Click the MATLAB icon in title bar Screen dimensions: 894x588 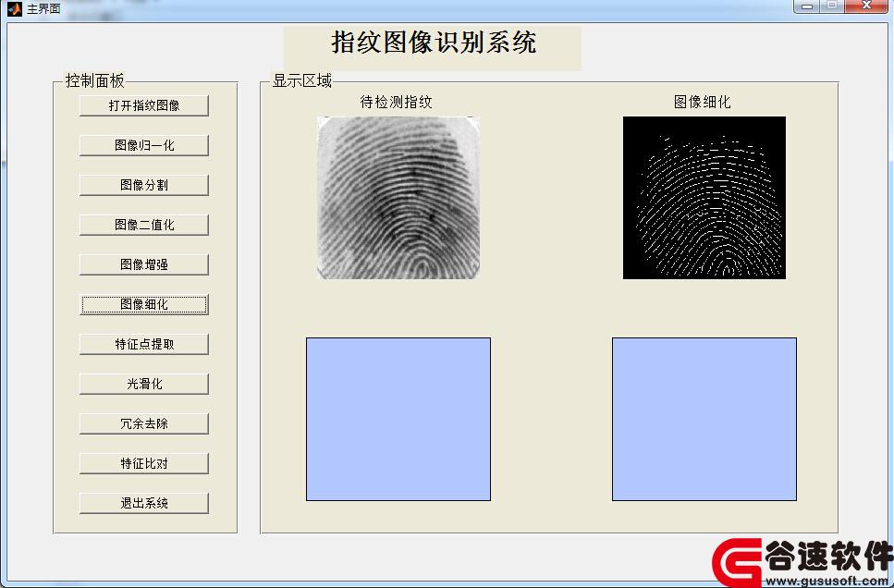click(x=15, y=8)
